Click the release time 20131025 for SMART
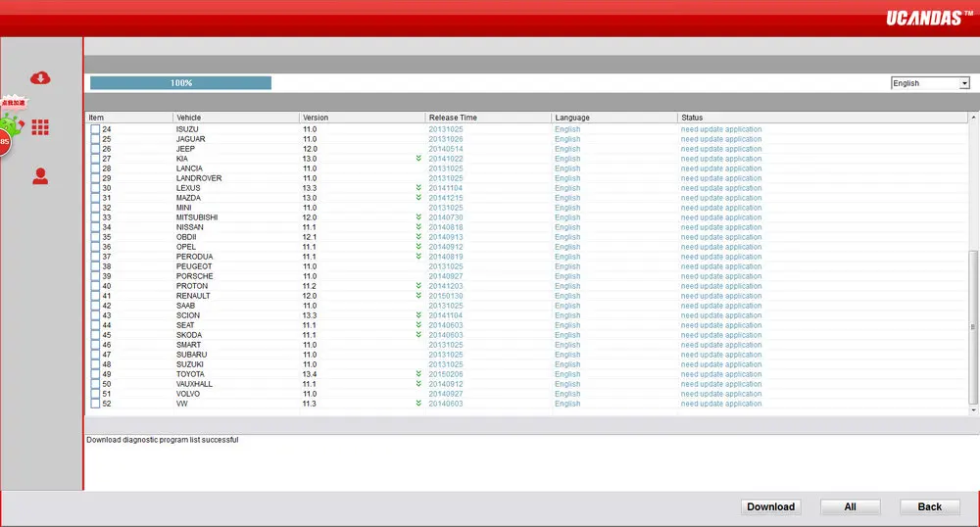The image size is (980, 527). [x=446, y=345]
